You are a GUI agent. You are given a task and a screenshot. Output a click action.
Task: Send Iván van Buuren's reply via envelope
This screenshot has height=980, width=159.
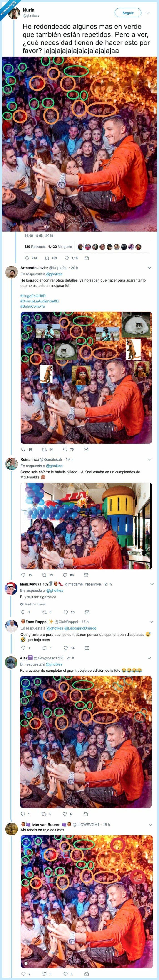(x=85, y=973)
